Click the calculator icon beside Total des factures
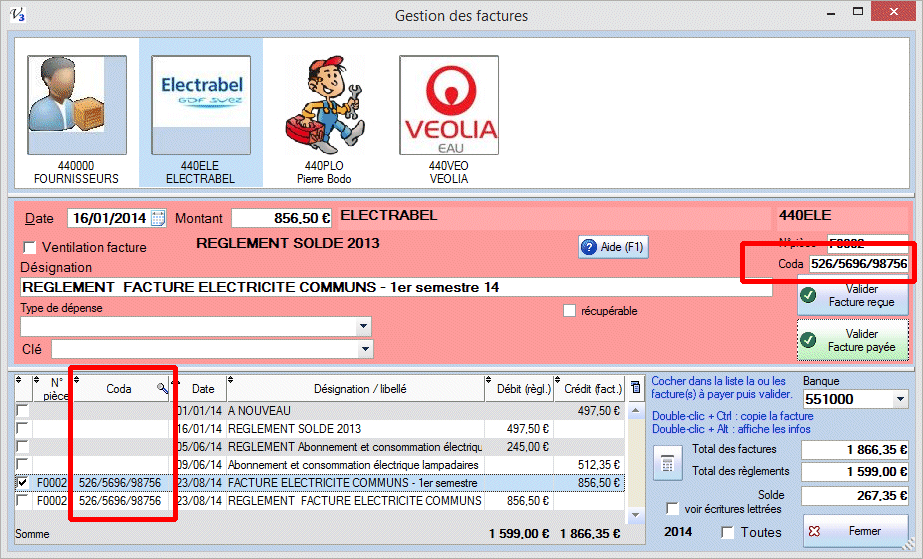Viewport: 923px width, 559px height. point(668,463)
